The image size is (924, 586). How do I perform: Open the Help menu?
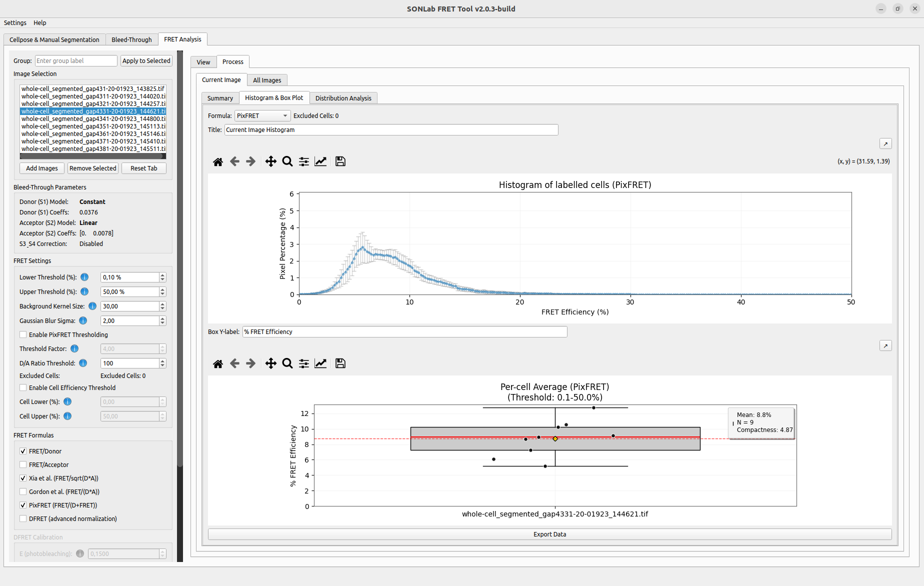40,22
